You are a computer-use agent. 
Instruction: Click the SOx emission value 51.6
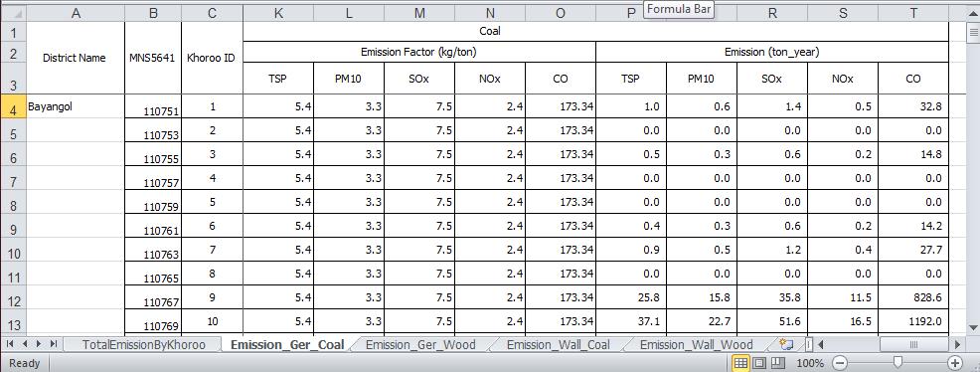(x=772, y=321)
